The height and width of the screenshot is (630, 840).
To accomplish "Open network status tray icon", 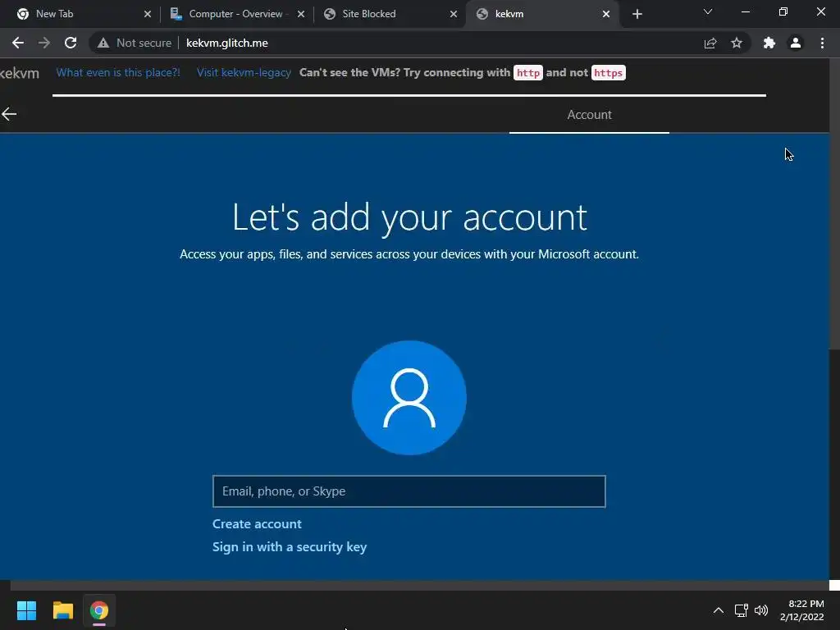I will (742, 610).
